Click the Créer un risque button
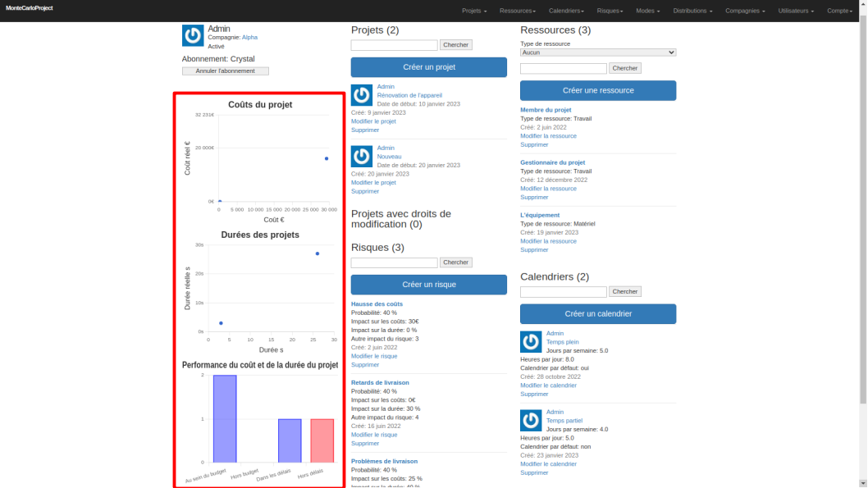 (429, 285)
